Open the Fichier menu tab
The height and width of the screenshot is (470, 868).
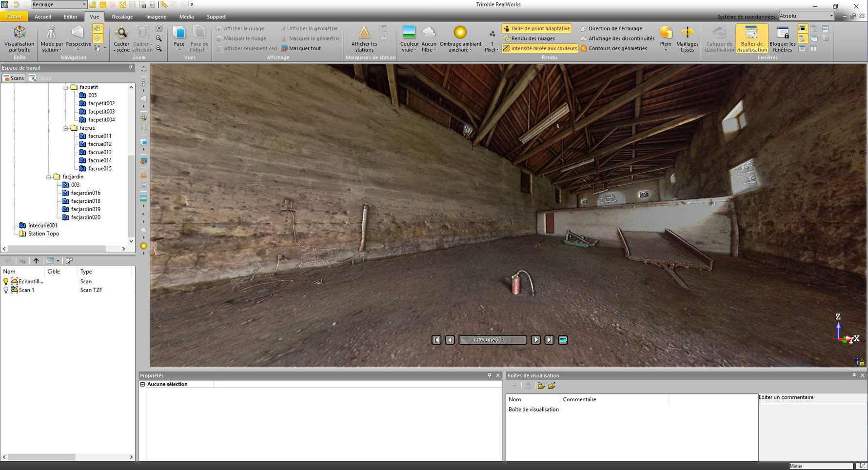[x=14, y=17]
